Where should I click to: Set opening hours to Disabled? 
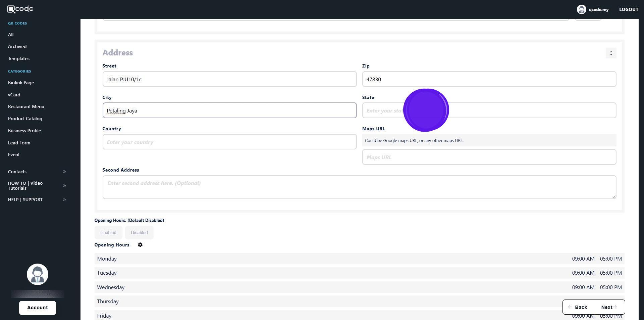point(139,233)
